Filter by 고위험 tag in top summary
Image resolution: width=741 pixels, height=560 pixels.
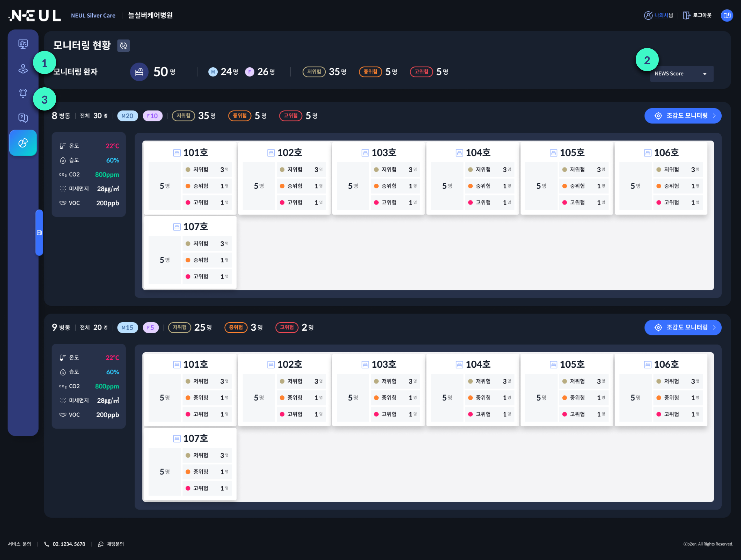421,72
